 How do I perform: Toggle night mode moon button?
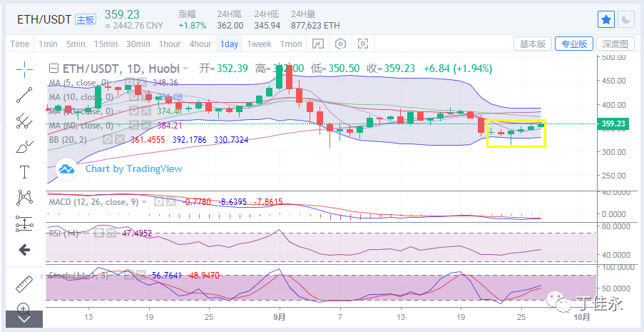(x=626, y=19)
